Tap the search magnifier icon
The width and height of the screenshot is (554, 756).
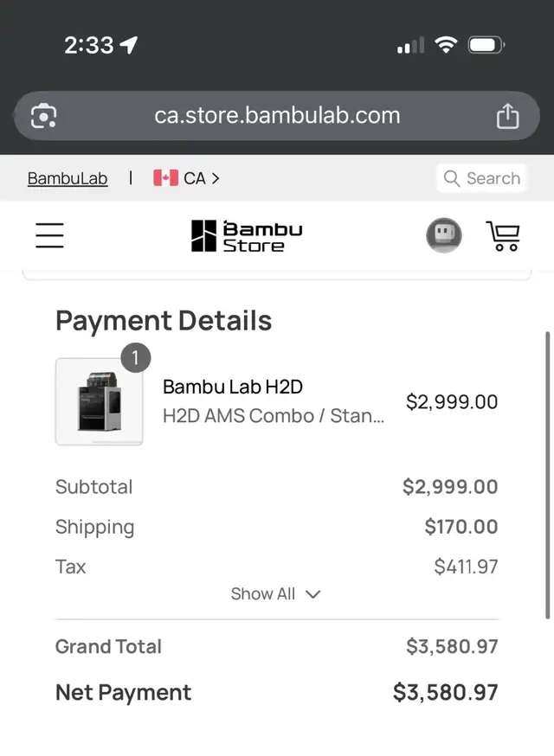click(x=452, y=178)
